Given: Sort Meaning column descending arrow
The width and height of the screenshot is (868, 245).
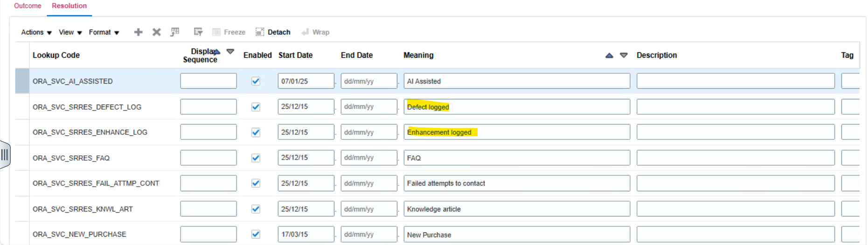Looking at the screenshot, I should 624,56.
